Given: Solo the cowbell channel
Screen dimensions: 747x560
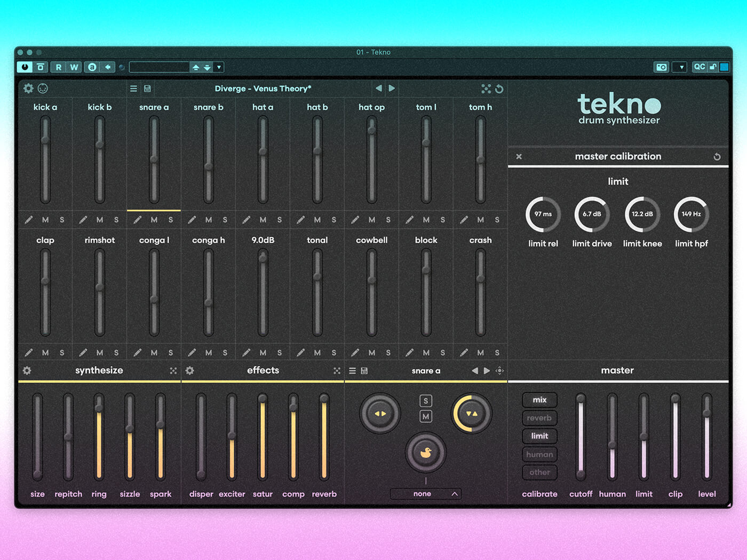Looking at the screenshot, I should 388,353.
